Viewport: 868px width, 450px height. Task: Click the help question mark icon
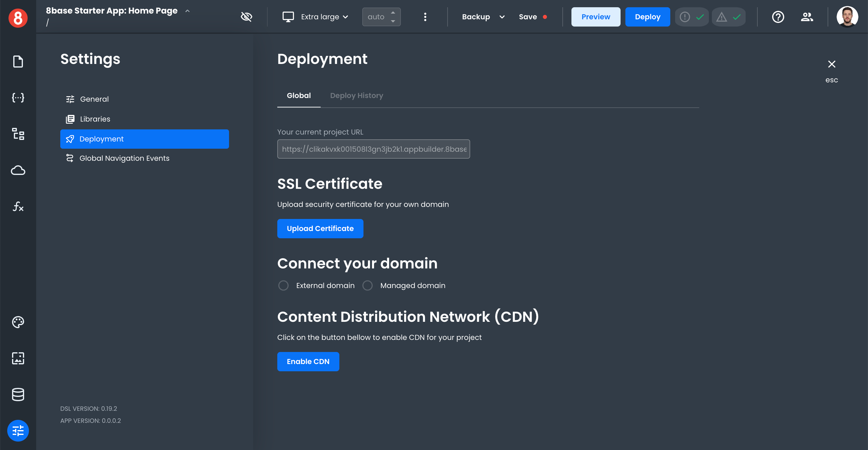pos(778,17)
